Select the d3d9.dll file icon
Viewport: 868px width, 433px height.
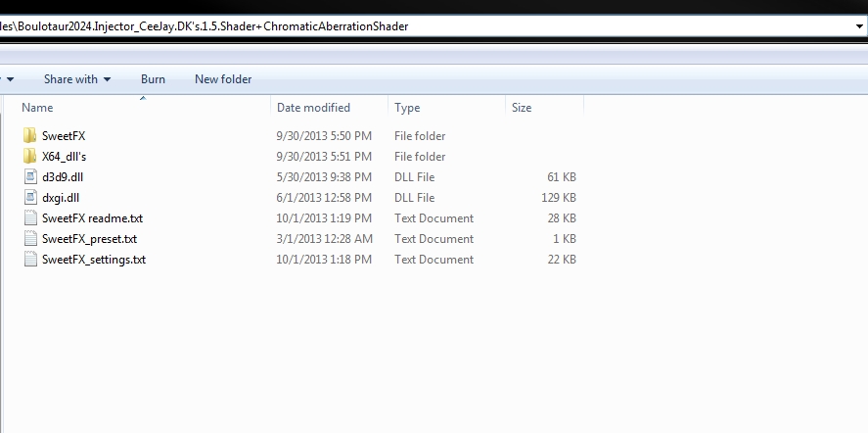tap(29, 177)
